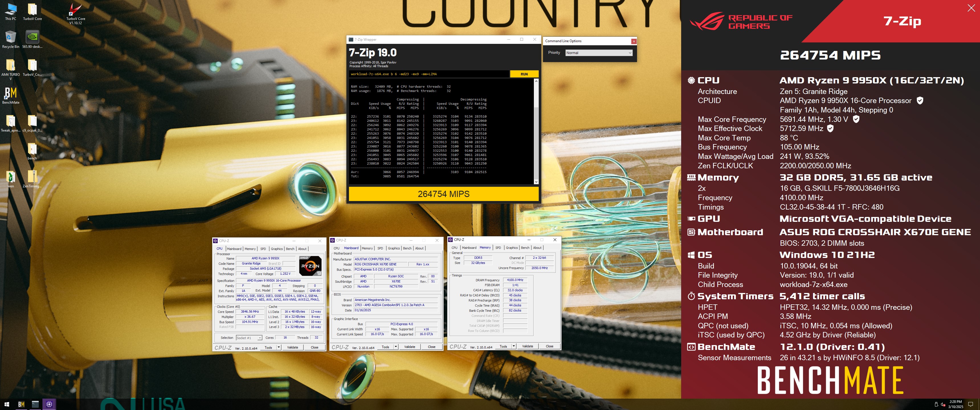Minimize the 7-Zip Wrapper window

click(509, 40)
